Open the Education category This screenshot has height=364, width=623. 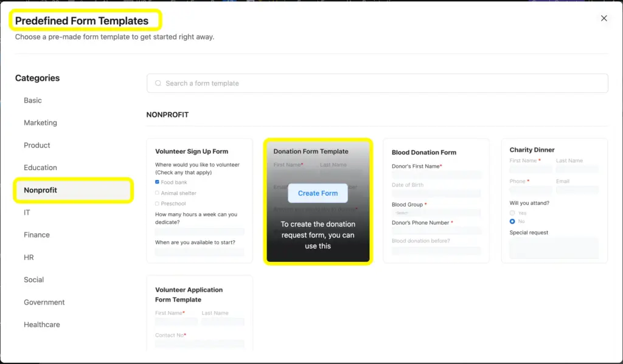click(40, 167)
